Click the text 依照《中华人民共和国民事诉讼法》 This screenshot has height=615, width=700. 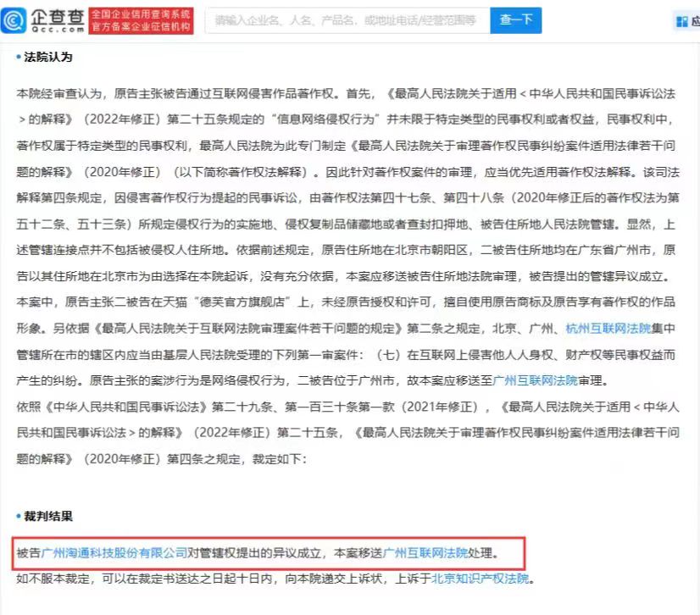tap(112, 407)
